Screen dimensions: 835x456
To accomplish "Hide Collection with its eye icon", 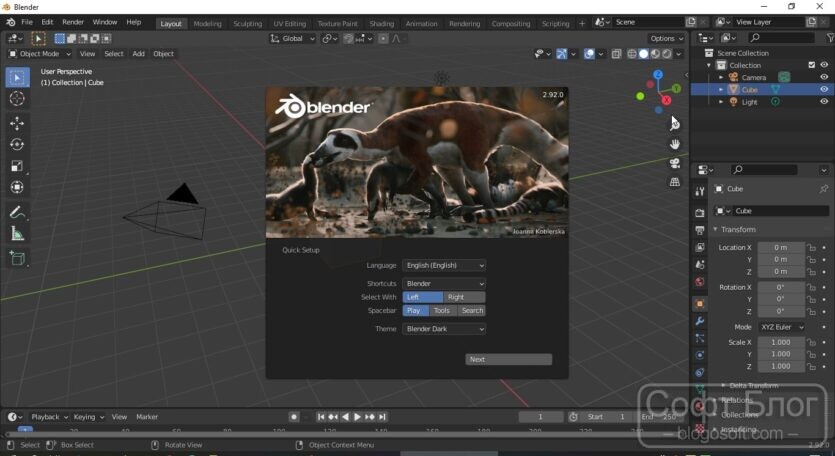I will click(x=824, y=65).
